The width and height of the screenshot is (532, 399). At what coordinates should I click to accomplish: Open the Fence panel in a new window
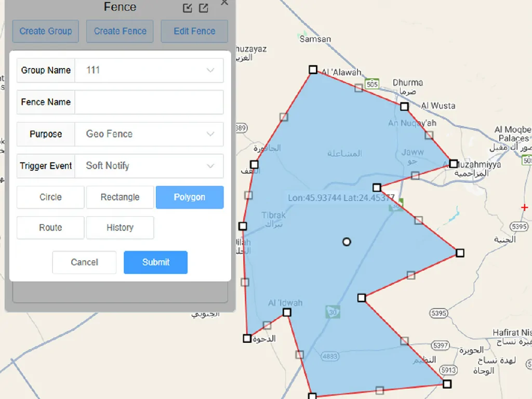tap(204, 8)
